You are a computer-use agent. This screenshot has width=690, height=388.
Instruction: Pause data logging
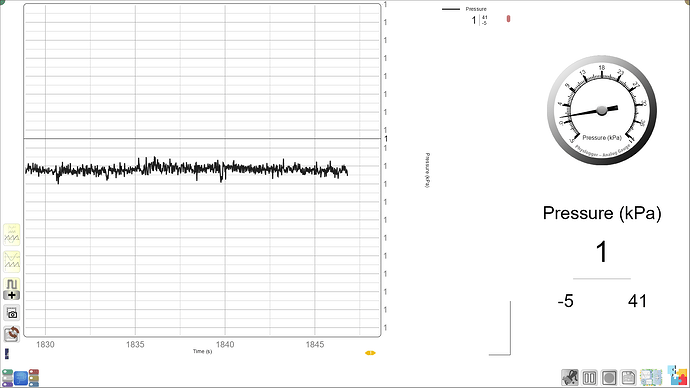pos(590,377)
